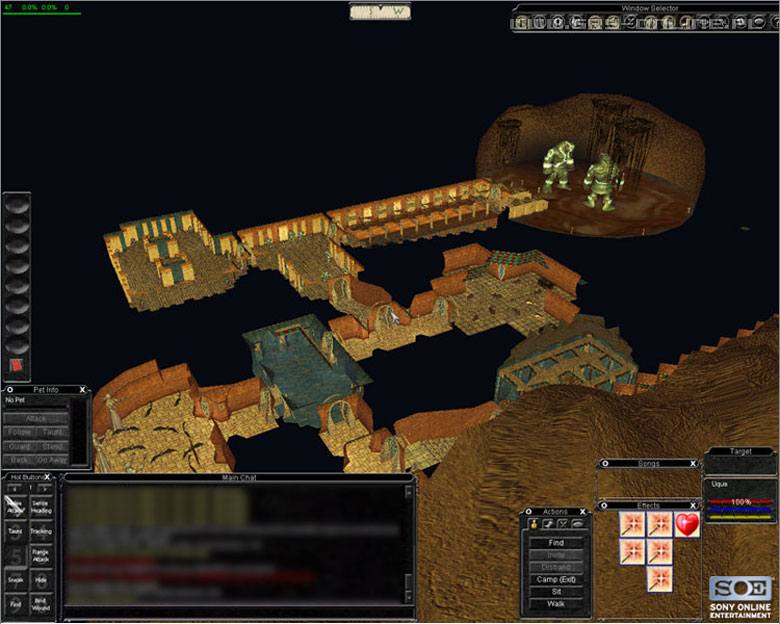The image size is (780, 624).
Task: Click Find button in Actions window
Action: [x=556, y=543]
